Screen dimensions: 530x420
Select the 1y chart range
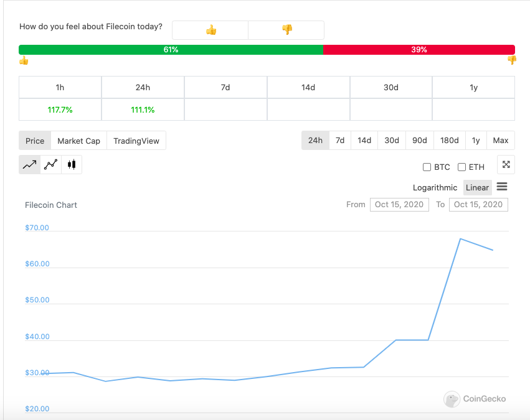click(x=476, y=141)
